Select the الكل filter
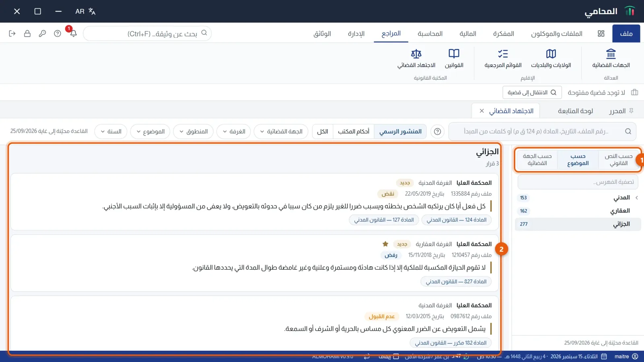This screenshot has width=644, height=362. click(x=322, y=132)
